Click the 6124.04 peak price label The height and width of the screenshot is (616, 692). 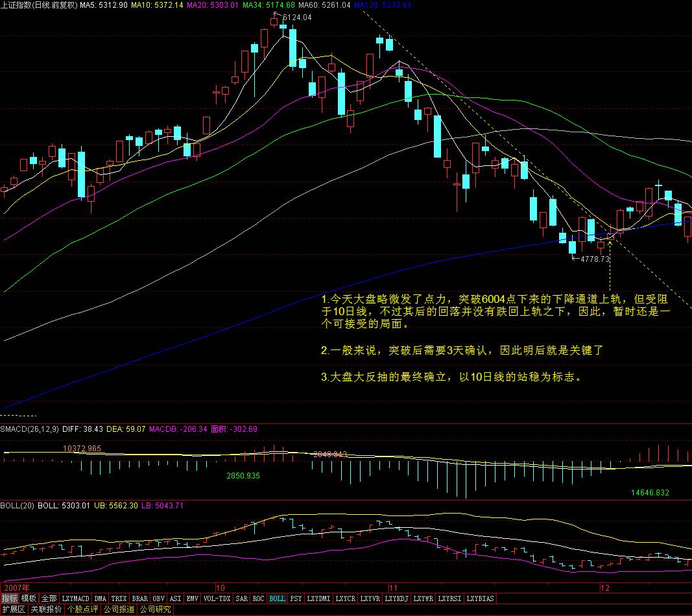(296, 18)
